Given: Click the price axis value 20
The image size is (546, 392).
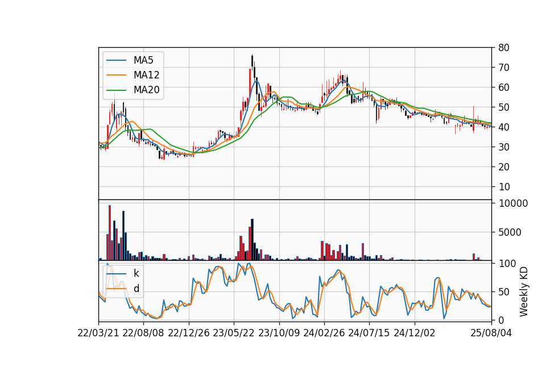Looking at the screenshot, I should (504, 167).
